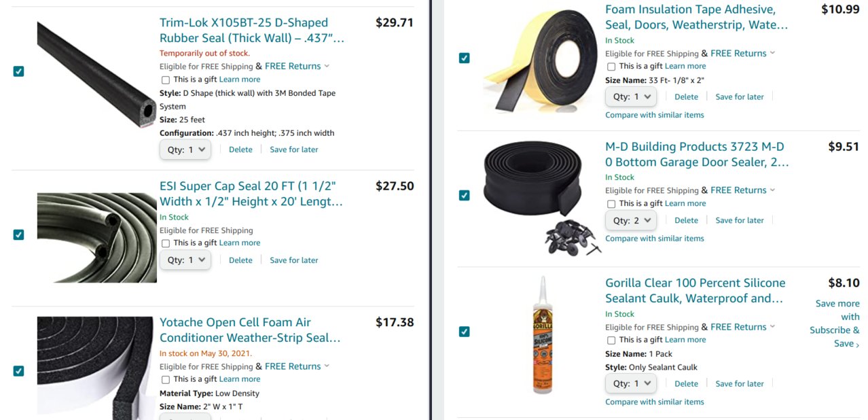
Task: Mark Gorilla Silicone Sealant as a gift
Action: point(611,340)
